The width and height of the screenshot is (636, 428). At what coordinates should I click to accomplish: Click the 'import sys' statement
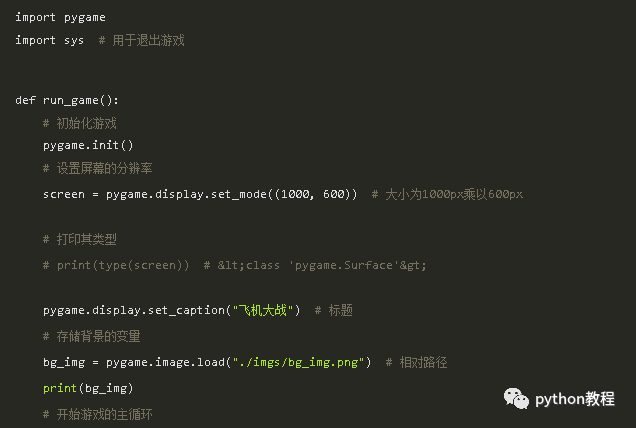click(49, 40)
